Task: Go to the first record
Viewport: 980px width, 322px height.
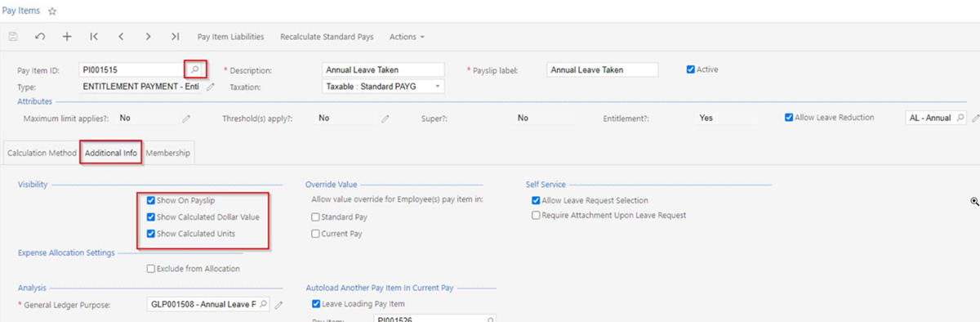Action: (x=94, y=37)
